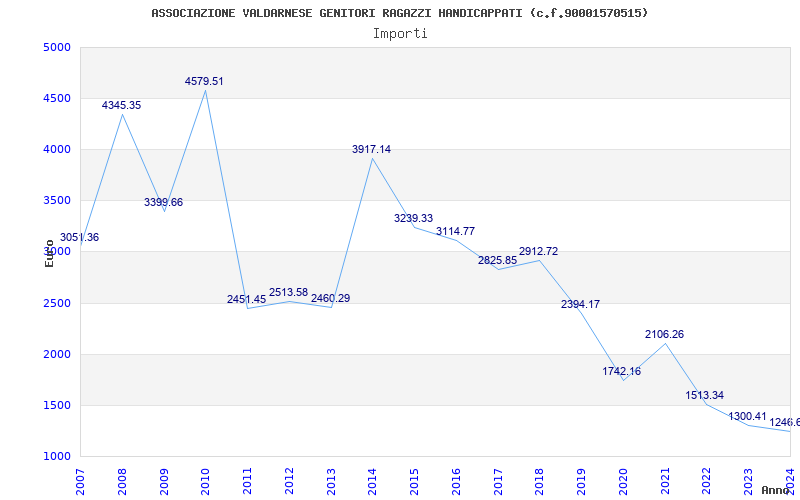Viewport: 800px width, 500px height.
Task: Click the 3500 y-axis tick label
Action: 57,201
